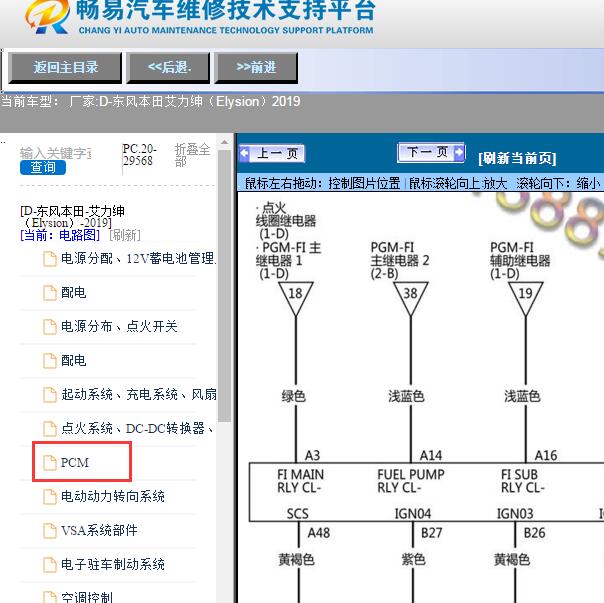Click the 绿色 wire color label

tap(294, 396)
